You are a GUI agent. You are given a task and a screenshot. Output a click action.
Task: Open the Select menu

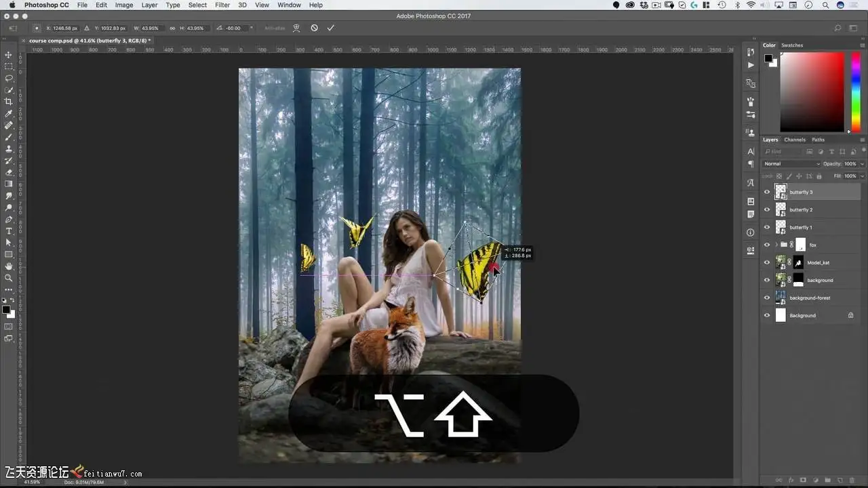(197, 5)
